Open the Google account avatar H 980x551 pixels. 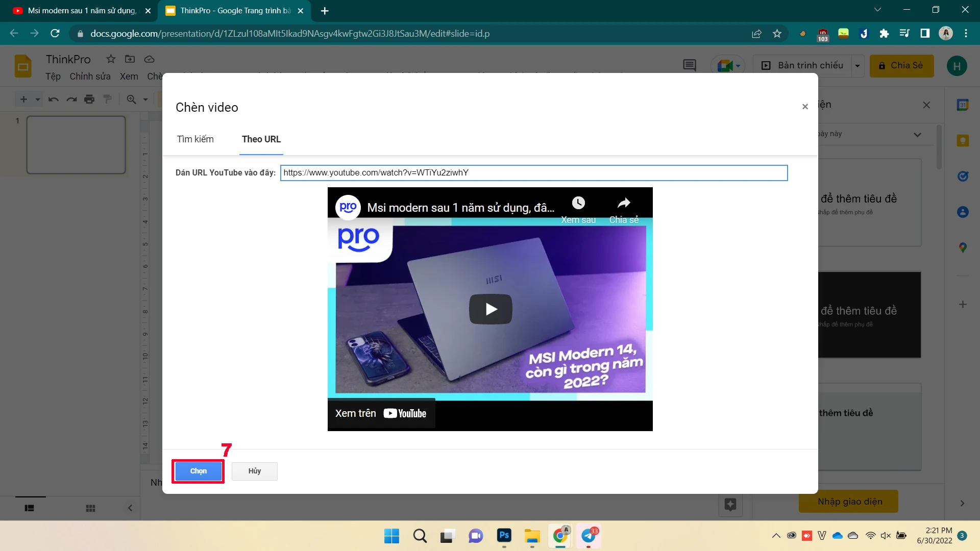957,66
